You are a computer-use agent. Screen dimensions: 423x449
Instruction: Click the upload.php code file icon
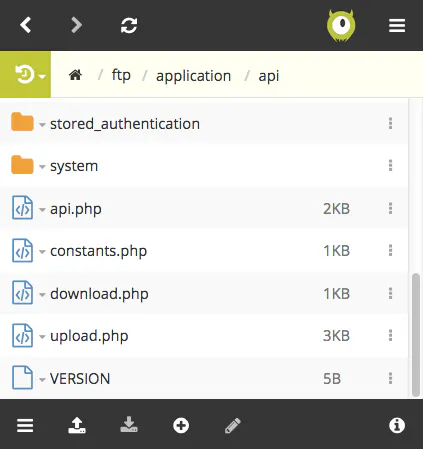(x=22, y=335)
